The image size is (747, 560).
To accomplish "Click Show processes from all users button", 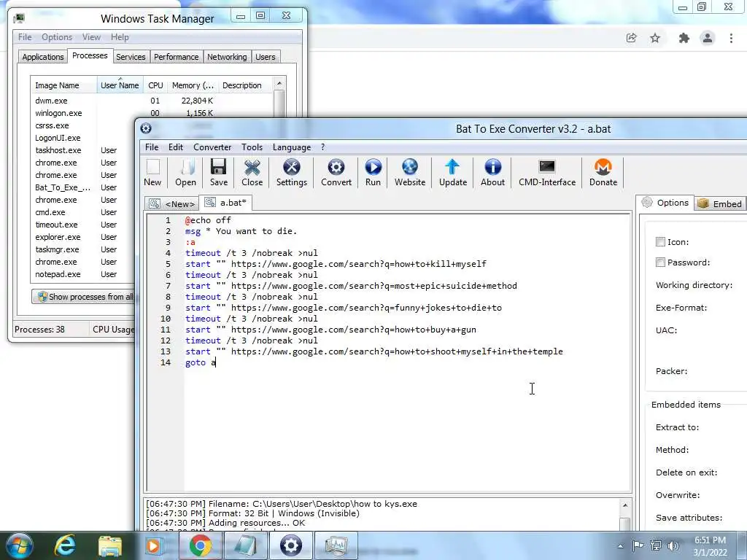I will [86, 297].
